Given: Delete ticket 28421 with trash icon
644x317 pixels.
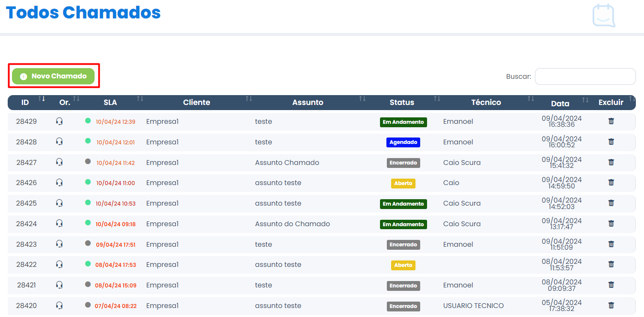Looking at the screenshot, I should point(611,285).
